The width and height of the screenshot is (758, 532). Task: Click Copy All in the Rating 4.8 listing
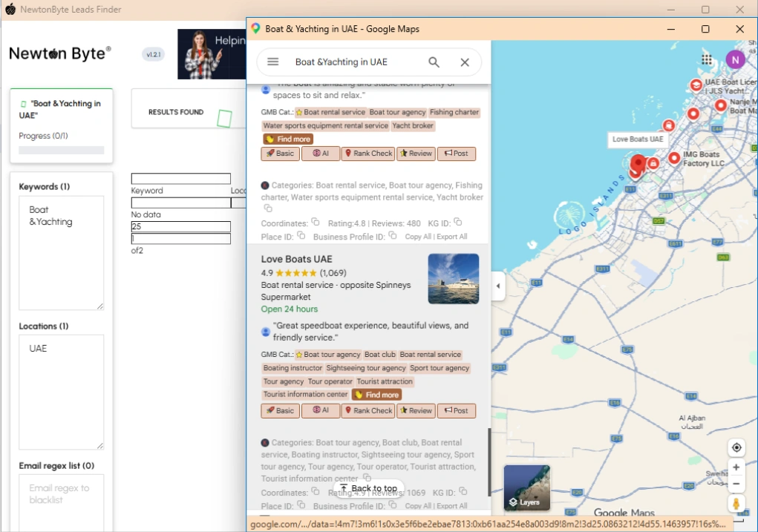click(418, 237)
